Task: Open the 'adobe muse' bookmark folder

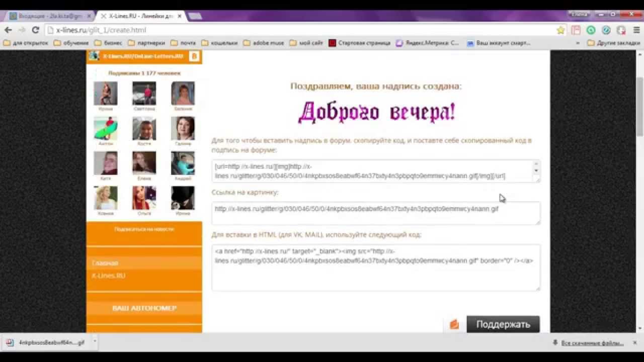Action: (264, 43)
